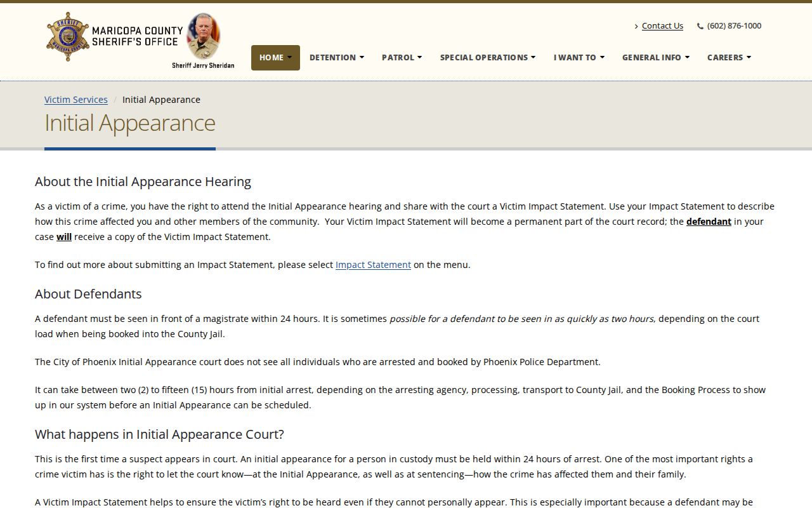Click the Initial Appearance page heading
812x508 pixels.
tap(130, 123)
